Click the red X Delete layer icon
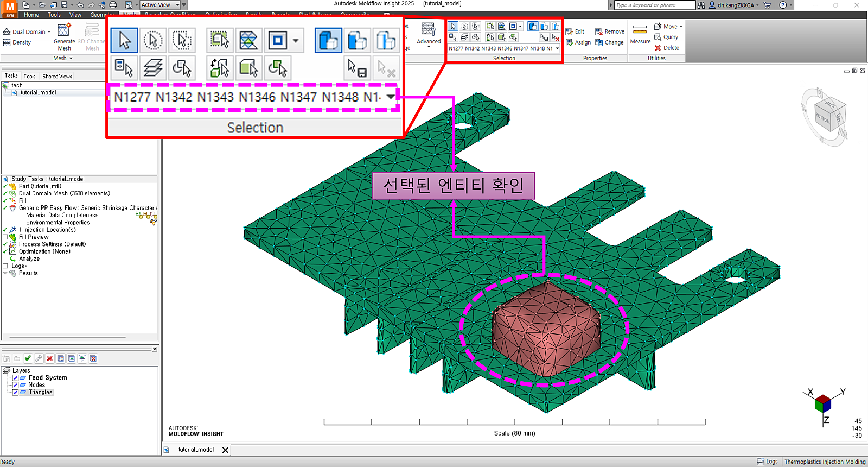This screenshot has height=467, width=868. [x=49, y=358]
